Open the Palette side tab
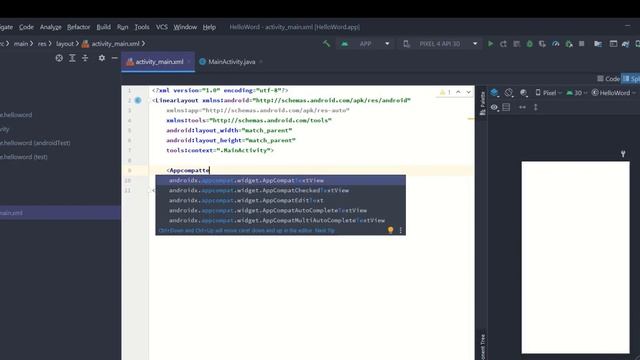Viewport: 640px width, 360px height. pyautogui.click(x=482, y=103)
